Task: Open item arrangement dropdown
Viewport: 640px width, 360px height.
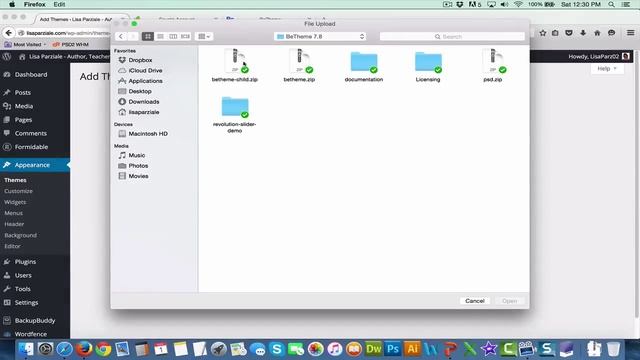Action: click(x=204, y=36)
